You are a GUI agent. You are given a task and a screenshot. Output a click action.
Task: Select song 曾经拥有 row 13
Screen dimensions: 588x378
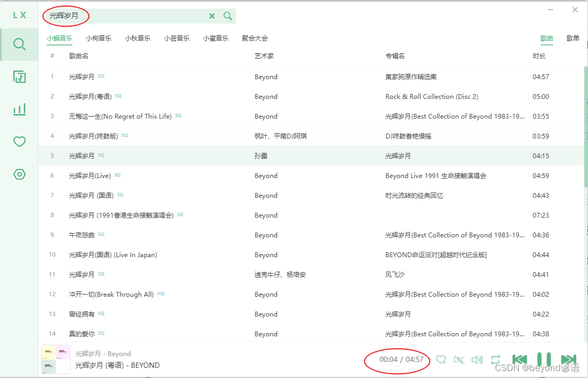coord(311,314)
